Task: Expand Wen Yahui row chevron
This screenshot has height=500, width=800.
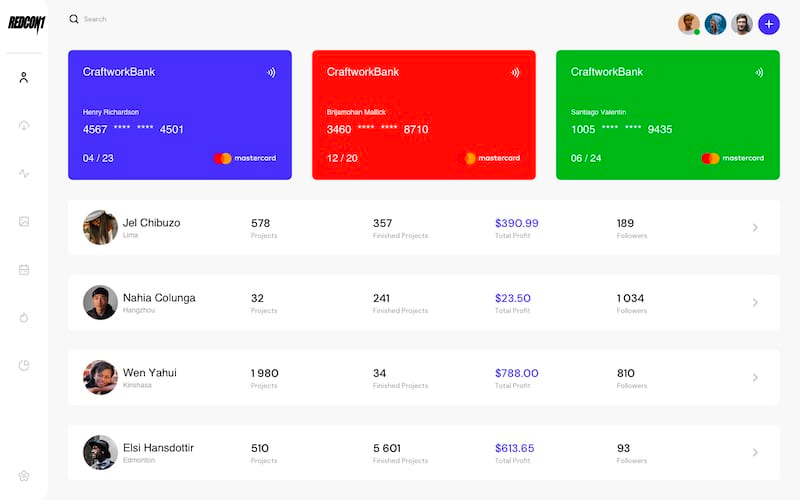Action: [x=755, y=378]
